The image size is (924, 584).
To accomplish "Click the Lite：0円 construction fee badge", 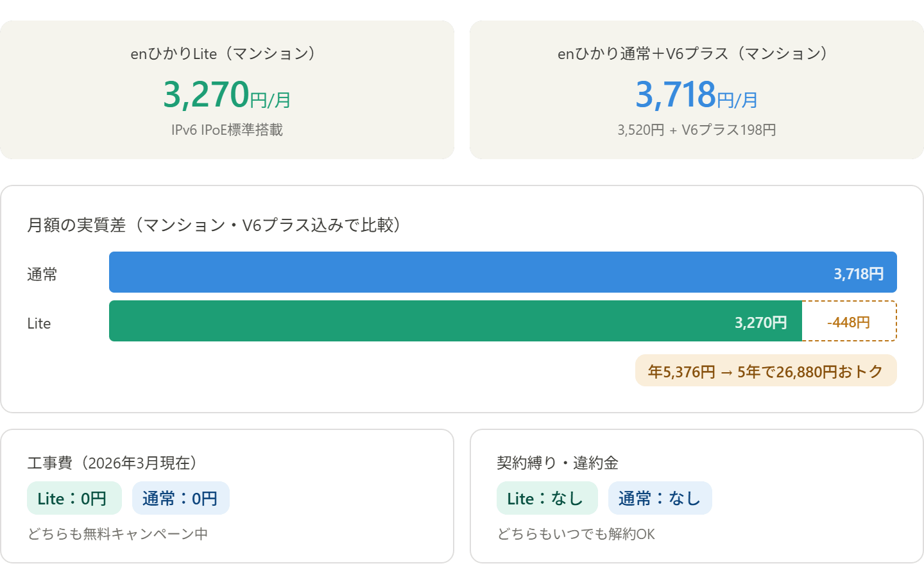I will coord(74,499).
